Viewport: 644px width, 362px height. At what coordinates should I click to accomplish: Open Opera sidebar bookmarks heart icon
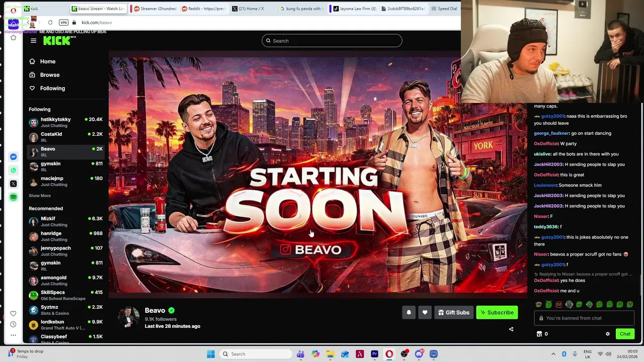point(13,314)
